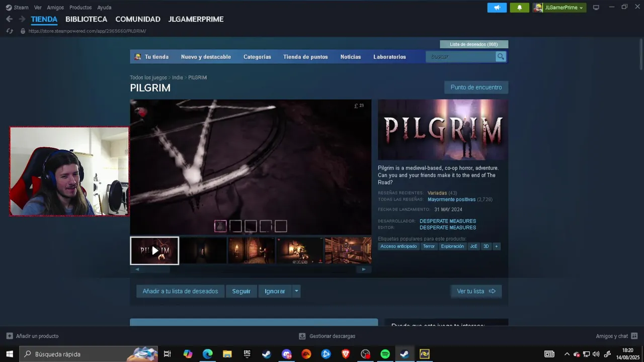Click the store buscar search field

(461, 57)
